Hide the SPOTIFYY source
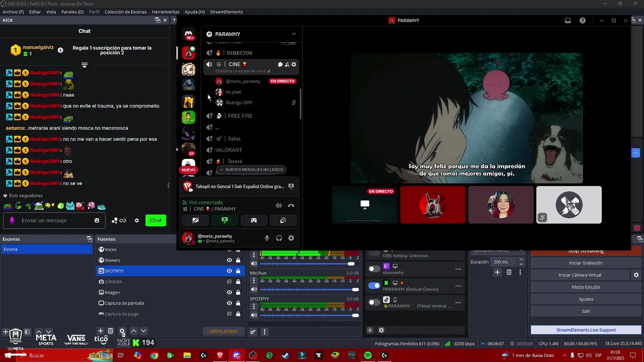This screenshot has height=362, width=644. pos(229,271)
